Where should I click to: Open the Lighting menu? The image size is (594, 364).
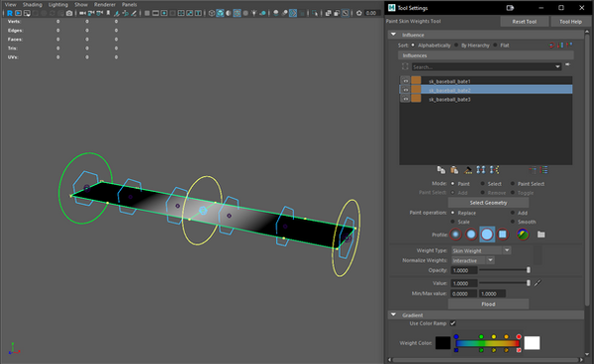(58, 5)
